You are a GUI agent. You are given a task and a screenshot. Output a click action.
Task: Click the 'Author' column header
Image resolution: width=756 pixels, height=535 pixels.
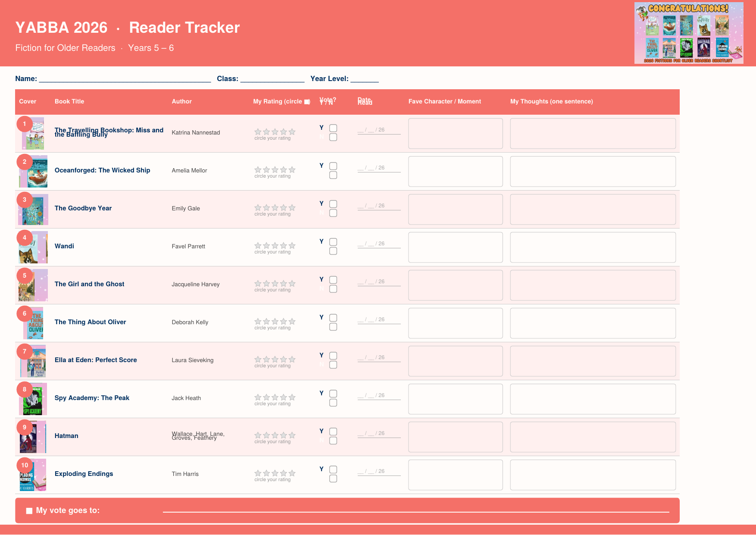click(182, 101)
